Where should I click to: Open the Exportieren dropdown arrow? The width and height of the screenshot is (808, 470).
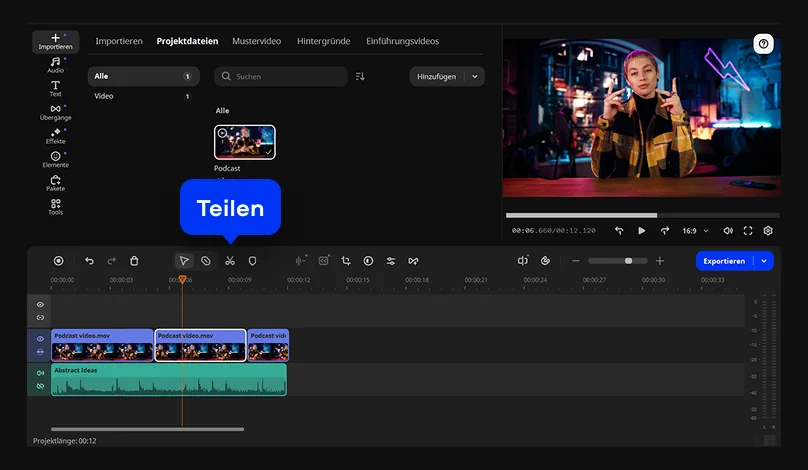pos(765,261)
